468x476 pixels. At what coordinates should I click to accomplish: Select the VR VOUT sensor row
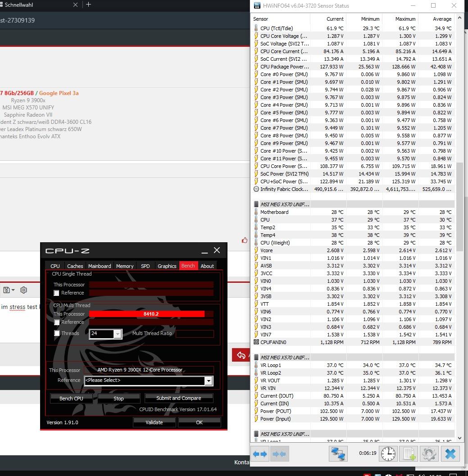[353, 381]
